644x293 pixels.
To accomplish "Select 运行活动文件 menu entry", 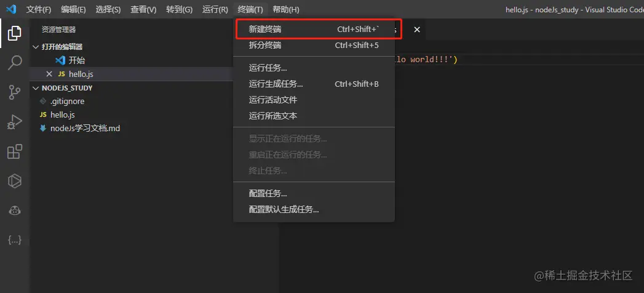I will (314, 100).
